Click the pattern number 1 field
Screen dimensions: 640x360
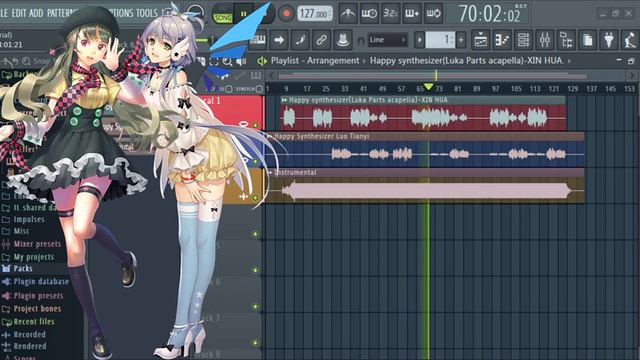[440, 40]
